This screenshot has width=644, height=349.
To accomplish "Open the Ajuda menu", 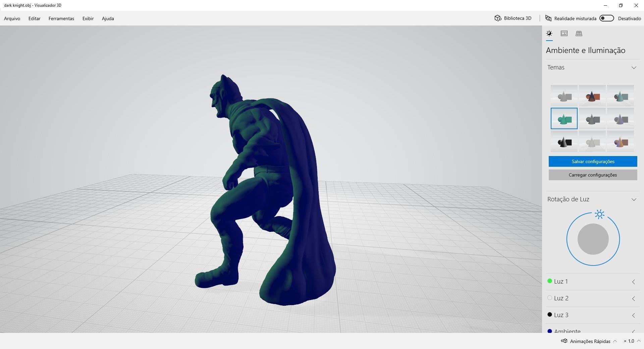I will click(108, 18).
